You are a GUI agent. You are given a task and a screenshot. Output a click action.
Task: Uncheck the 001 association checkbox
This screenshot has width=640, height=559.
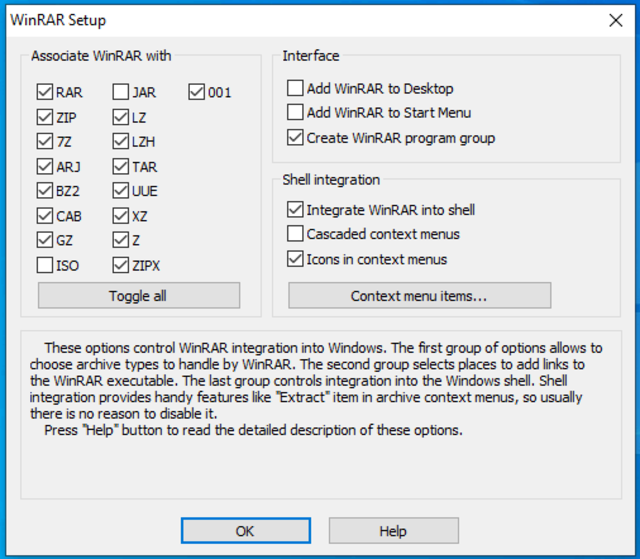tap(197, 92)
